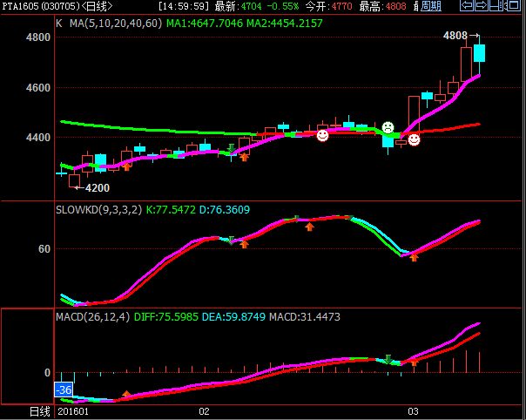Click the 02 month marker on time axis
The image size is (526, 420).
click(204, 411)
